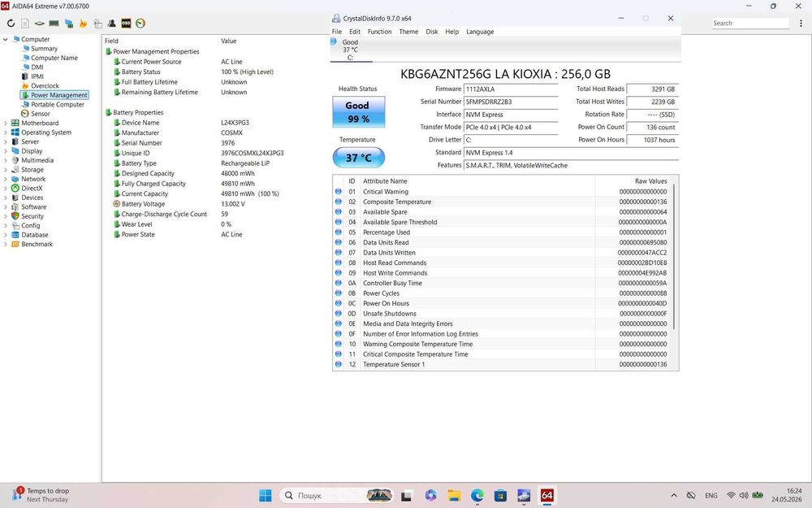
Task: Click the green gauge benchmark icon
Action: coord(140,24)
